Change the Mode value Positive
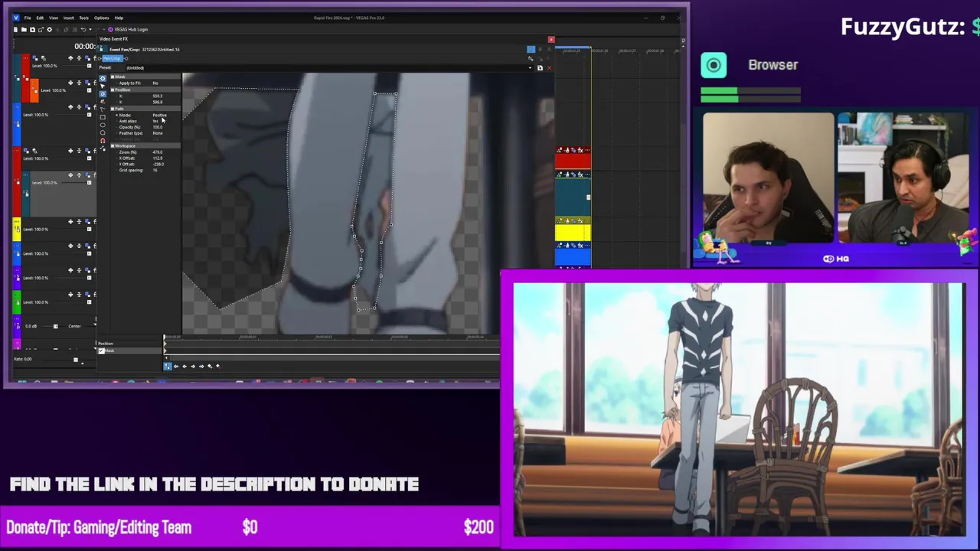 point(159,115)
